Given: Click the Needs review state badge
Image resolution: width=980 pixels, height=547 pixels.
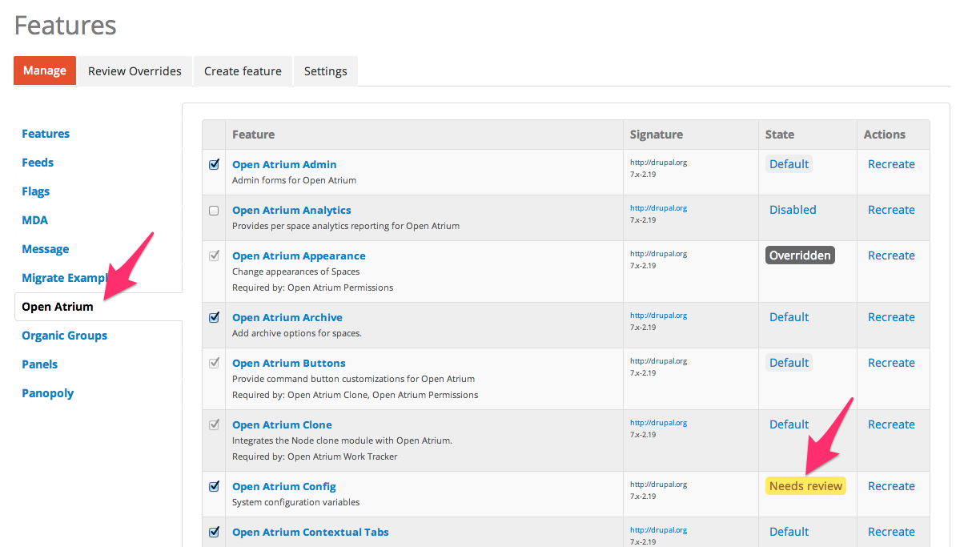Looking at the screenshot, I should coord(805,486).
